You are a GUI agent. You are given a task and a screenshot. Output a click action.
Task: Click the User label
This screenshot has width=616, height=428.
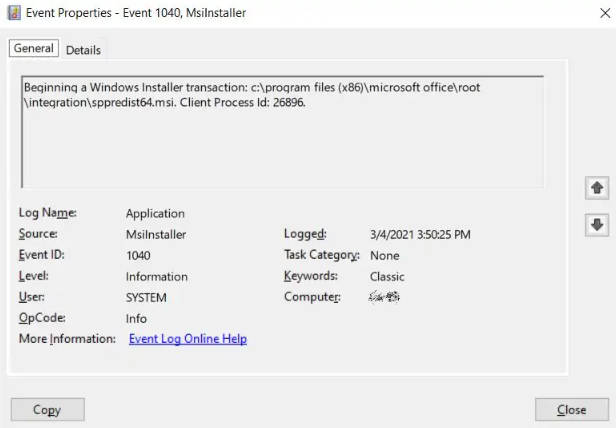point(31,297)
